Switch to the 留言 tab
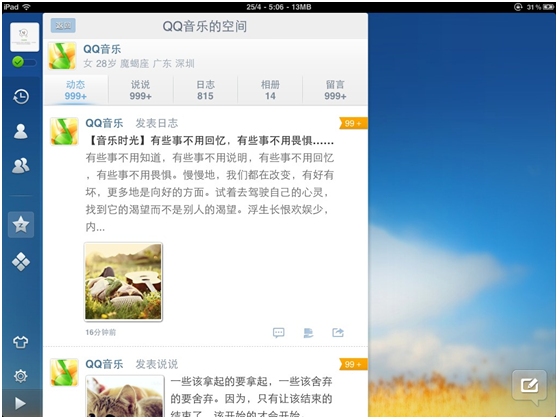Viewport: 558px width, 419px height. click(335, 90)
